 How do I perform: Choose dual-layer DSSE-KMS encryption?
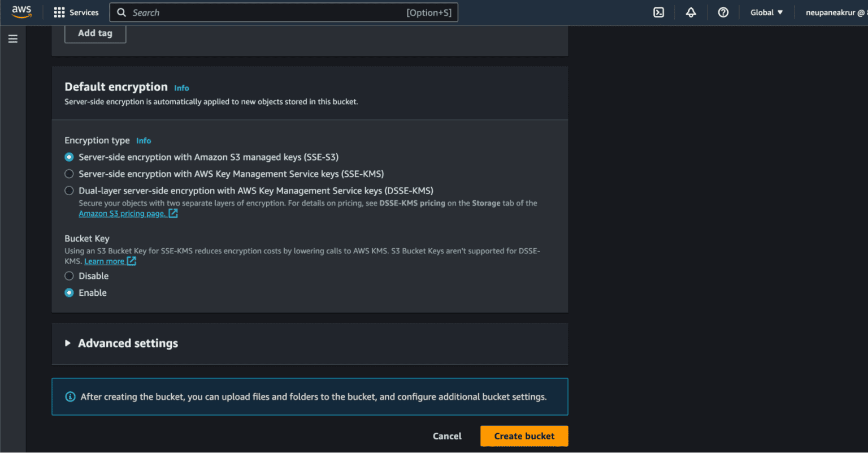click(69, 191)
